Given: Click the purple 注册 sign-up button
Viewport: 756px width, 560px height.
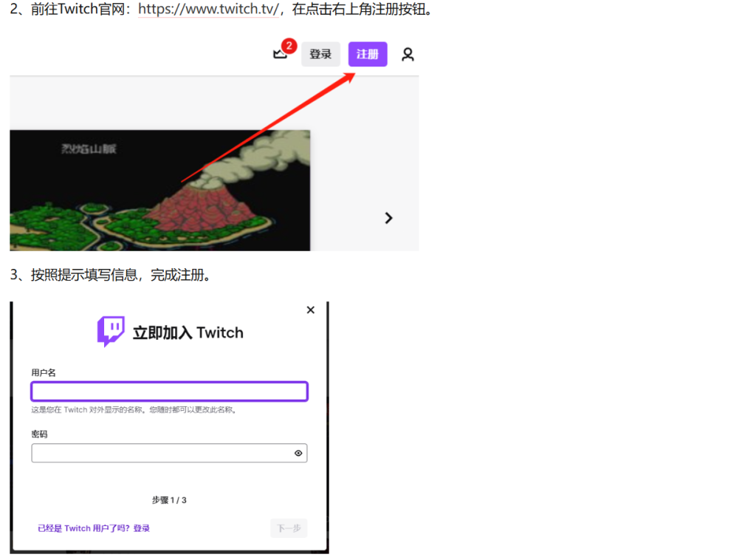Looking at the screenshot, I should click(368, 54).
